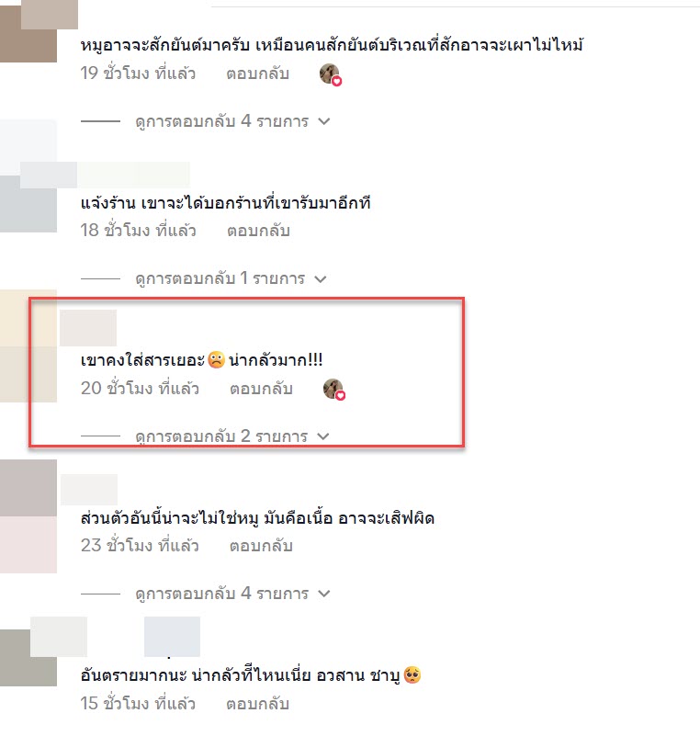Click ตอบกลับ on the 18-hour-old comment
The height and width of the screenshot is (736, 700).
(x=258, y=231)
